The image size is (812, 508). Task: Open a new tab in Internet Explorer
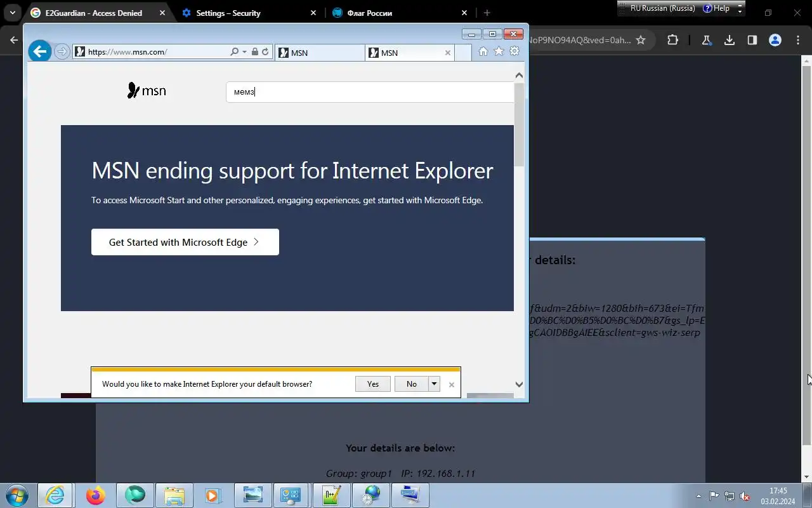(463, 53)
